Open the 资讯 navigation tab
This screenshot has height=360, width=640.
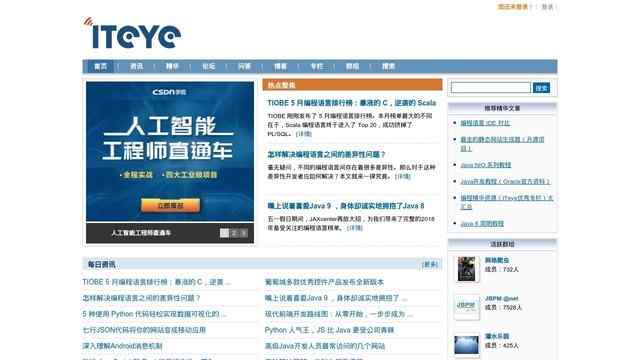pos(136,66)
